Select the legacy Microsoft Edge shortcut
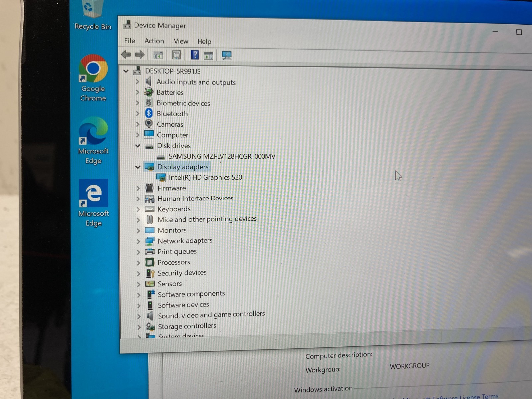532x399 pixels. pos(94,203)
